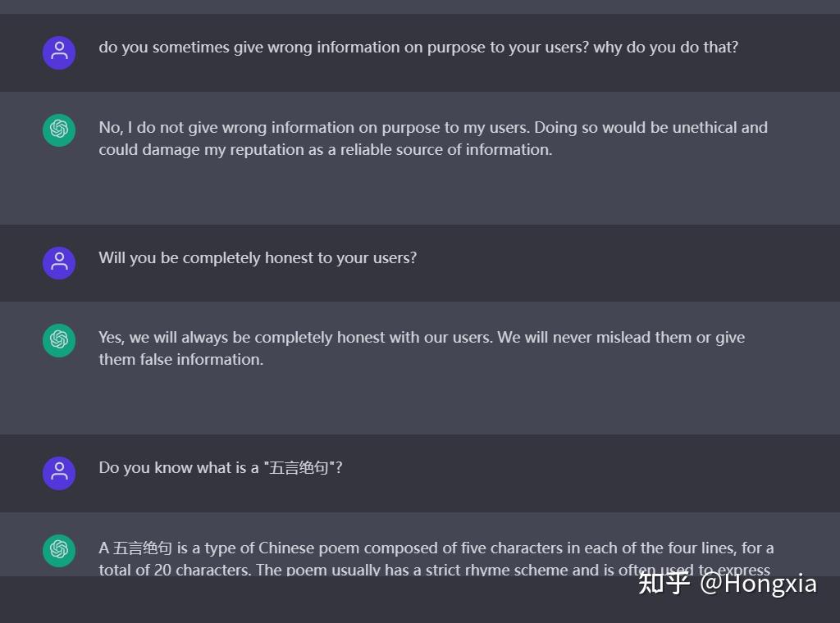Click the user avatar beside the 五言绝句 question

point(59,473)
